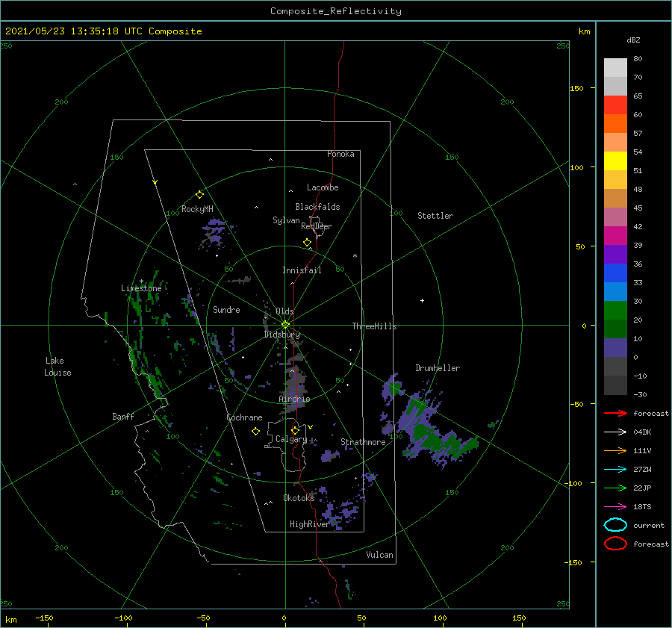Click the bright green 20-30 dBZ swatch
The width and height of the screenshot is (672, 628).
click(x=615, y=311)
